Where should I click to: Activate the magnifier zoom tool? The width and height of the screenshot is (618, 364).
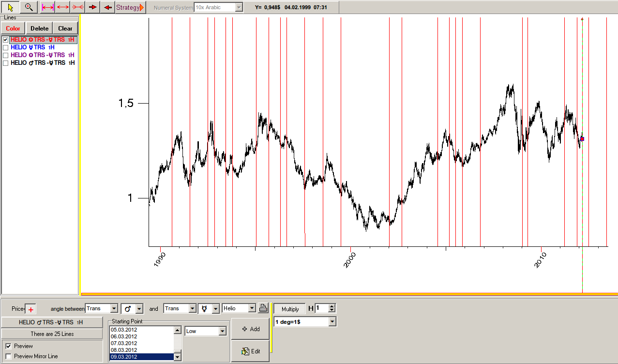coord(29,7)
